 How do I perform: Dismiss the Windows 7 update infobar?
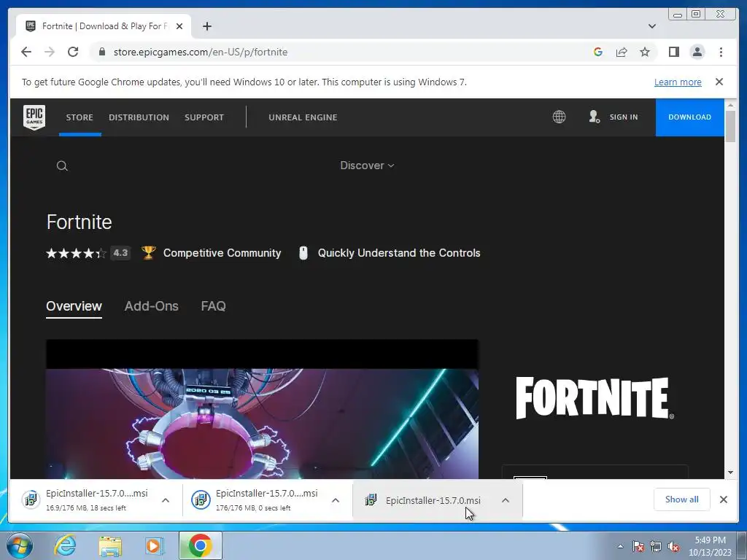click(x=719, y=82)
